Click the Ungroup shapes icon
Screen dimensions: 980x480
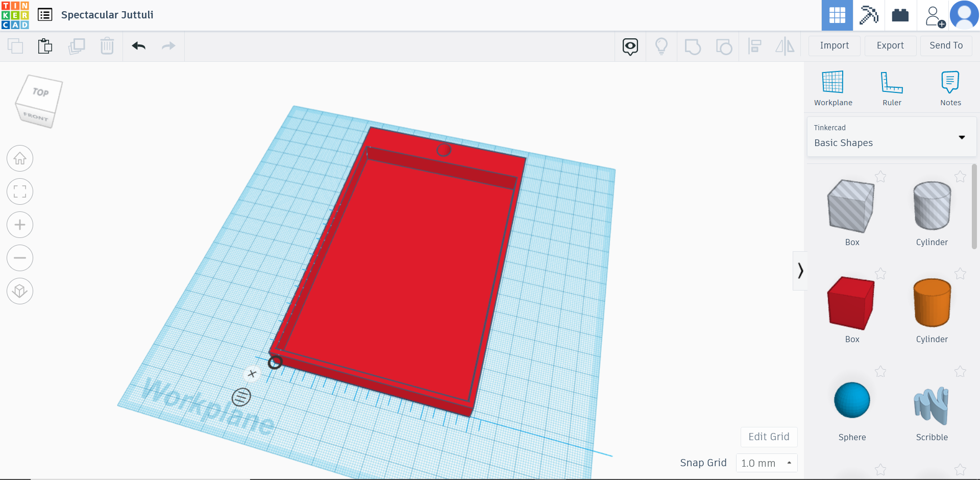click(x=724, y=46)
